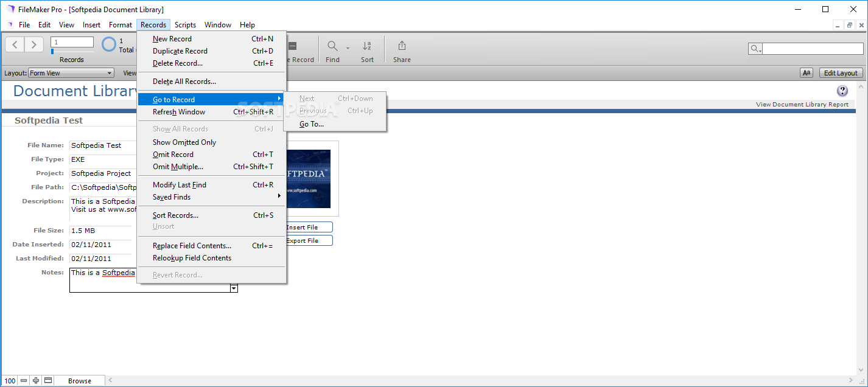Choose New Record menu entry
Image resolution: width=868 pixels, height=387 pixels.
coord(212,39)
